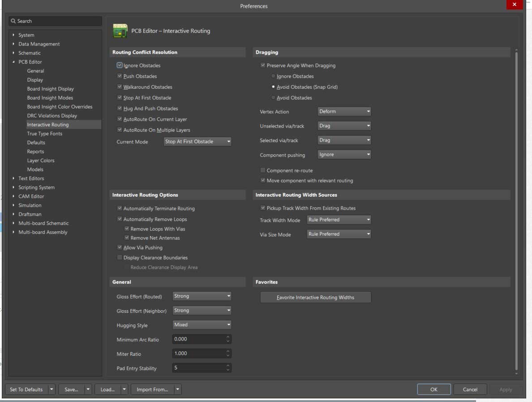Toggle the Ignore Obstacles conflict checkbox
532x402 pixels.
(120, 65)
